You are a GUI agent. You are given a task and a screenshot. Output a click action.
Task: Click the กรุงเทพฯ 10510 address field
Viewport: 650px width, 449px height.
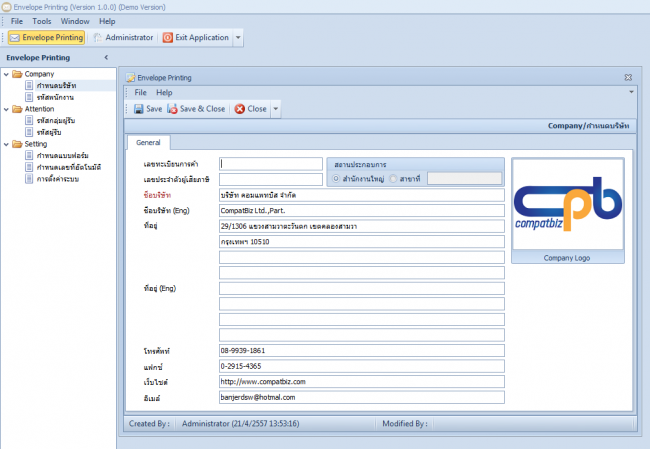[361, 242]
